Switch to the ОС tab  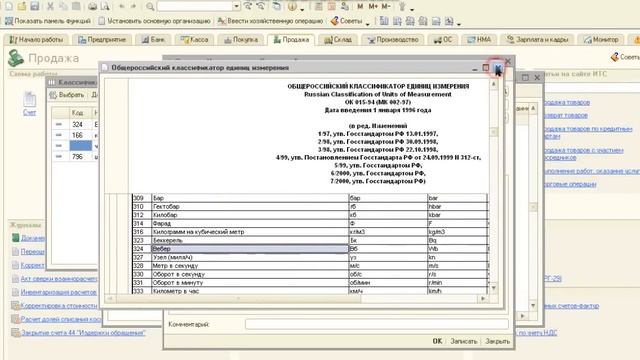[x=443, y=40]
